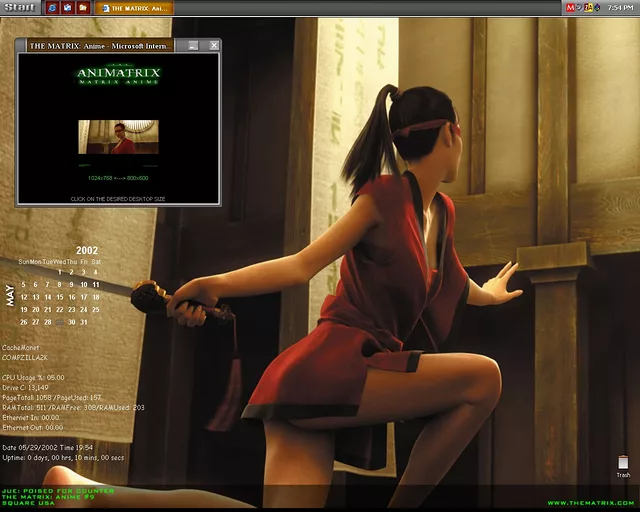This screenshot has width=640, height=512.
Task: Click day 29 in the May calendar
Action: coord(60,322)
